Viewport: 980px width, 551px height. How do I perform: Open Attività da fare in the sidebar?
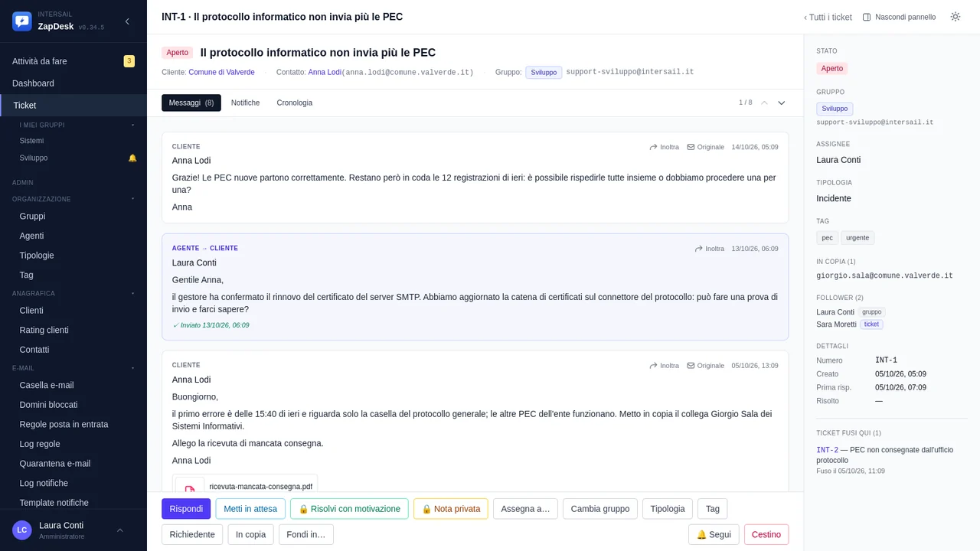(x=73, y=61)
